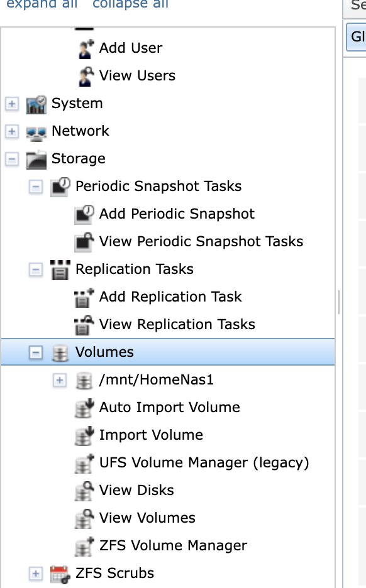Collapse the Replication Tasks node

(36, 269)
